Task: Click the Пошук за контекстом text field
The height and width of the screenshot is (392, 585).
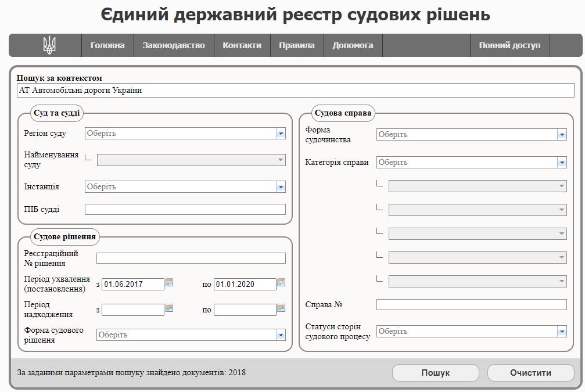Action: pyautogui.click(x=295, y=91)
